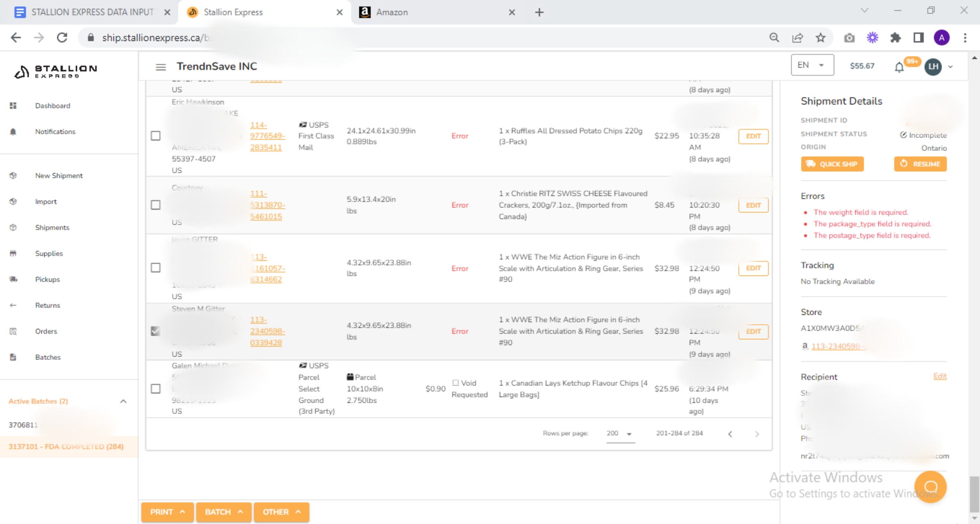Screen dimensions: 980x524
Task: Click the Pickups truck icon in sidebar
Action: coord(13,279)
